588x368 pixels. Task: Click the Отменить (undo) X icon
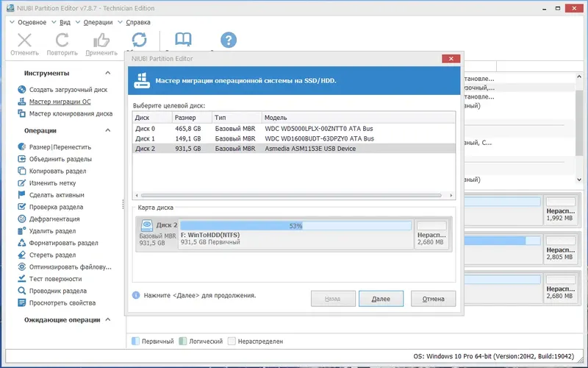[x=24, y=40]
